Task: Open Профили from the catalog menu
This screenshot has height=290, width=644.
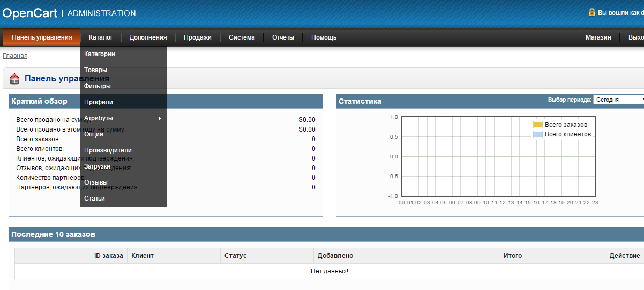Action: click(x=99, y=102)
